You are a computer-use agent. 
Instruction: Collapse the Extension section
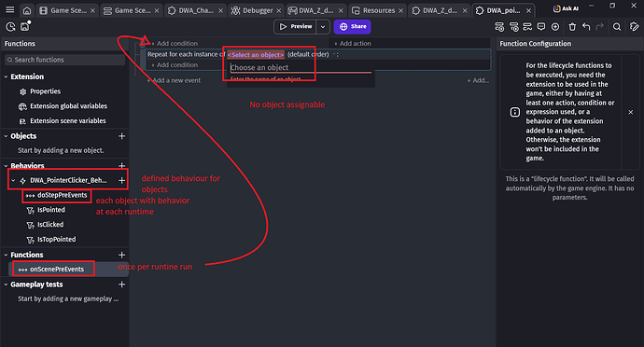point(6,76)
